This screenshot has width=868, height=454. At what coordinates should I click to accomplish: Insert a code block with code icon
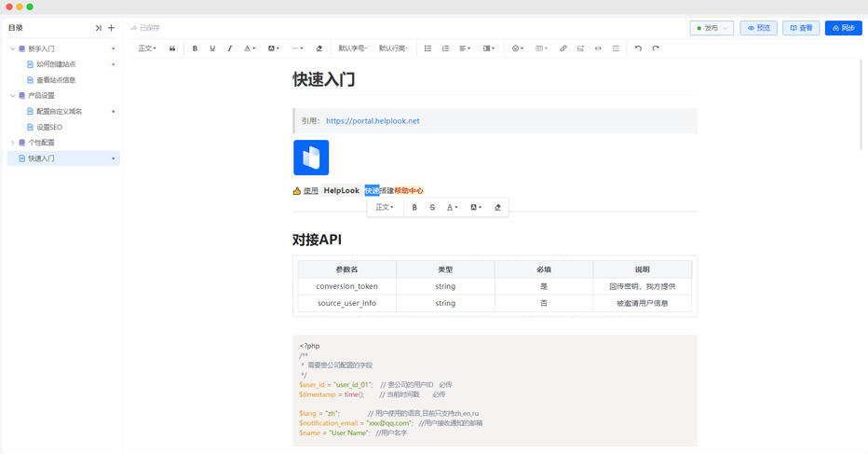click(x=598, y=48)
